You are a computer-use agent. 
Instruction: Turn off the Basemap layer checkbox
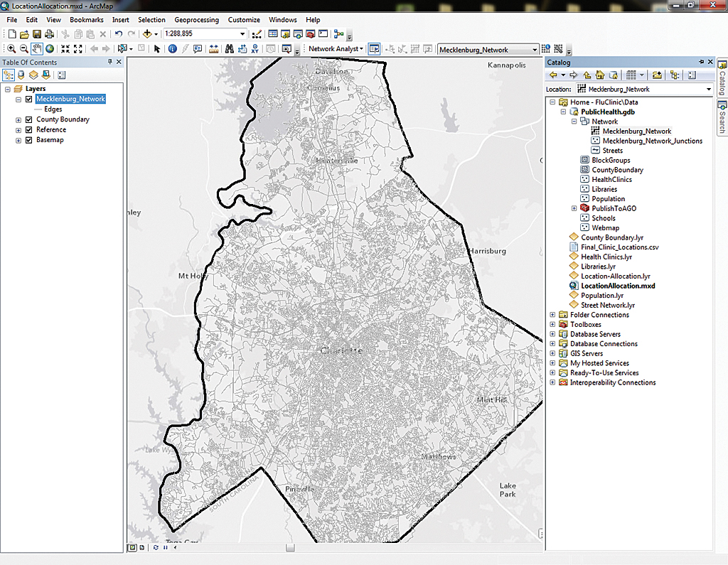[x=28, y=140]
